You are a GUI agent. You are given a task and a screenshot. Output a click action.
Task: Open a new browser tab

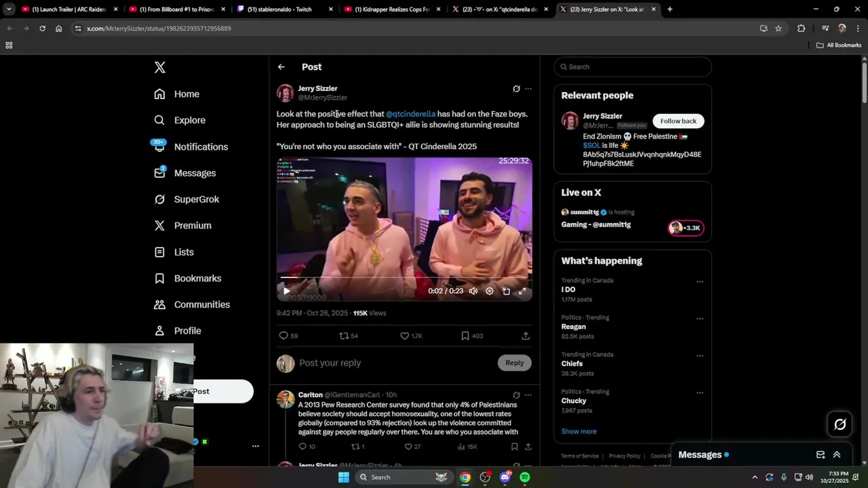coord(669,9)
